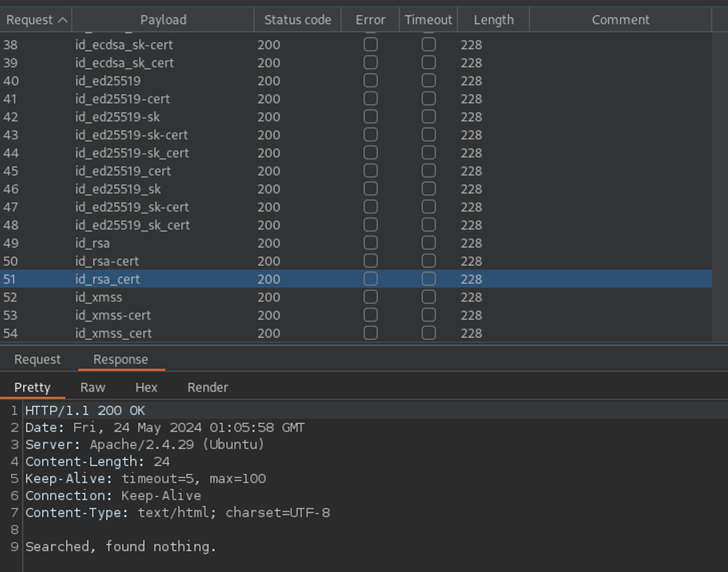
Task: Click the Request column sort arrow
Action: 63,20
